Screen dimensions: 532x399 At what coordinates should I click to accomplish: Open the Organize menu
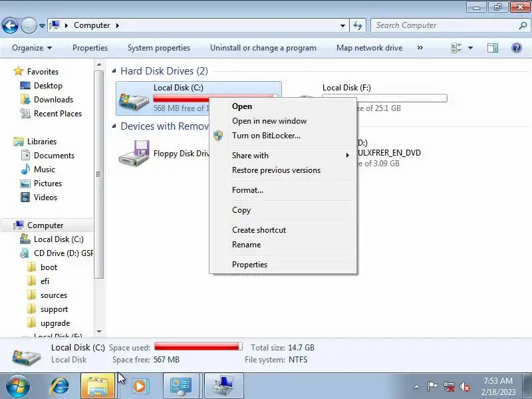tap(32, 48)
